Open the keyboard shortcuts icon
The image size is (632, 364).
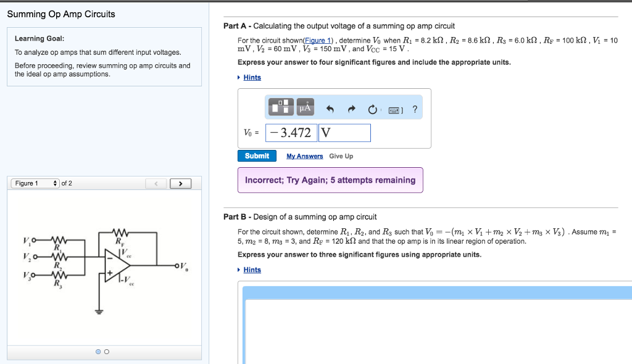(394, 110)
